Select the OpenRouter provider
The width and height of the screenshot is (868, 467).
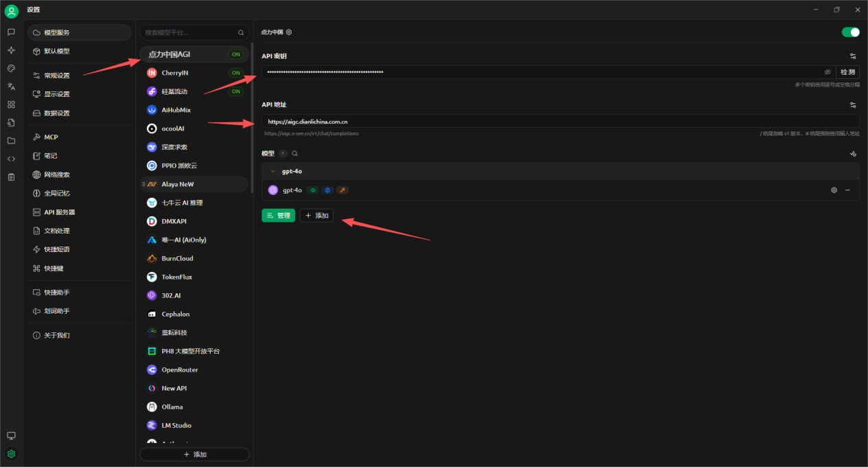click(194, 369)
